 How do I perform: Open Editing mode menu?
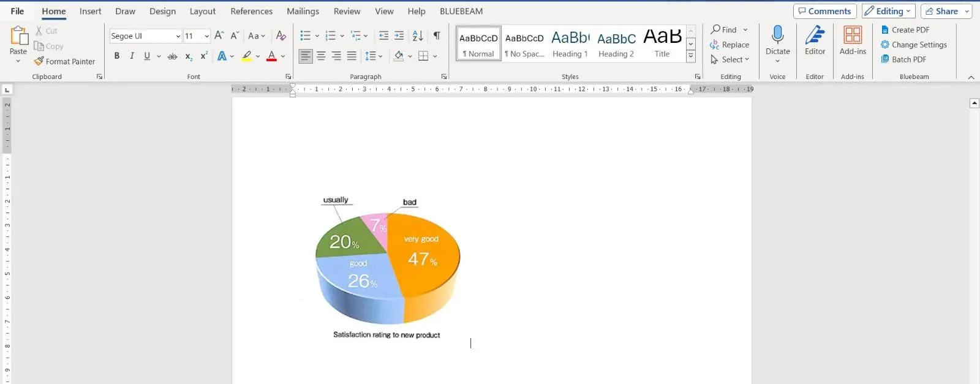[x=889, y=11]
